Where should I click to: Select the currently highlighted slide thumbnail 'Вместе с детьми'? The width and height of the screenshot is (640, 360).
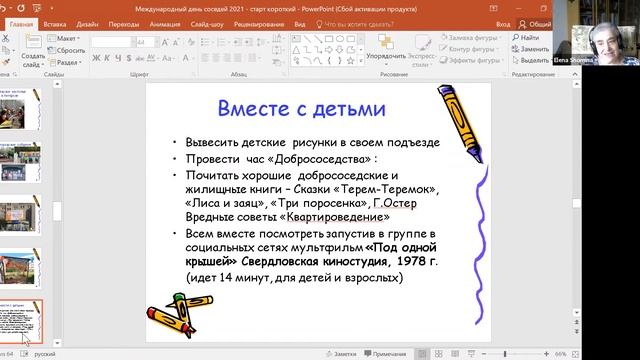[20, 322]
